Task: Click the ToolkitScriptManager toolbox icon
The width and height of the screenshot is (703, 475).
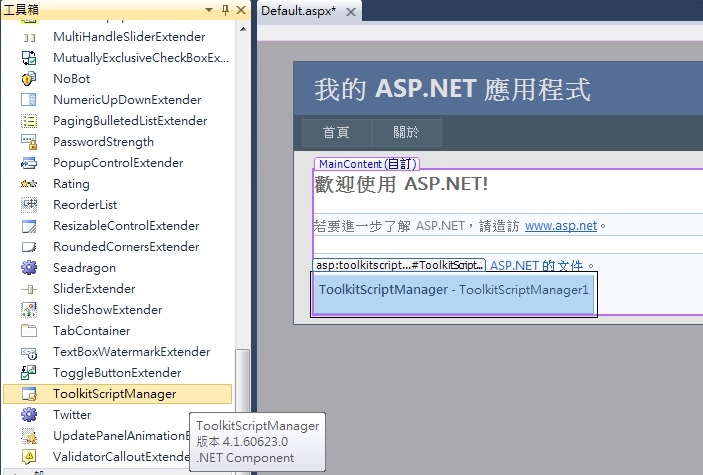Action: pyautogui.click(x=29, y=394)
